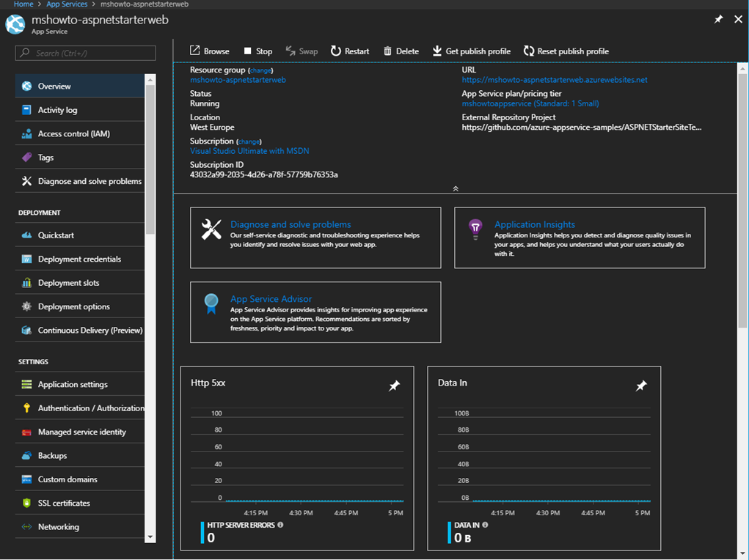Click the Deployment options gear icon

pyautogui.click(x=26, y=306)
